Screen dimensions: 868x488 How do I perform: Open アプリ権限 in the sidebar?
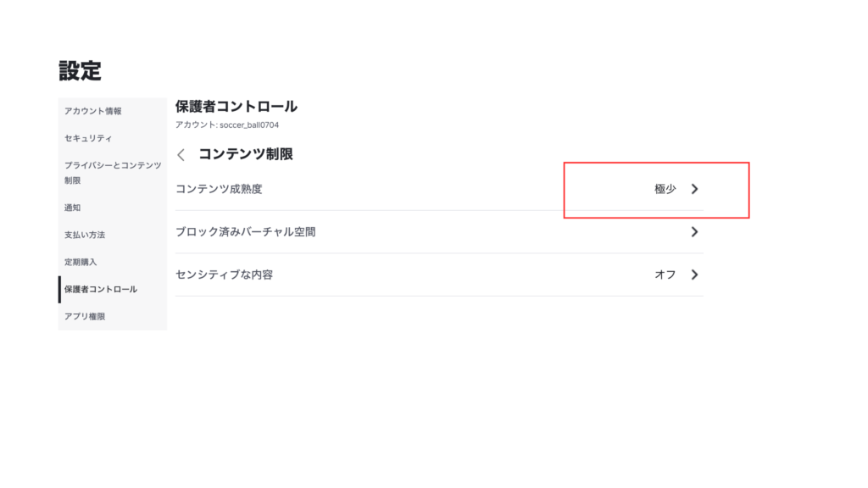coord(85,316)
